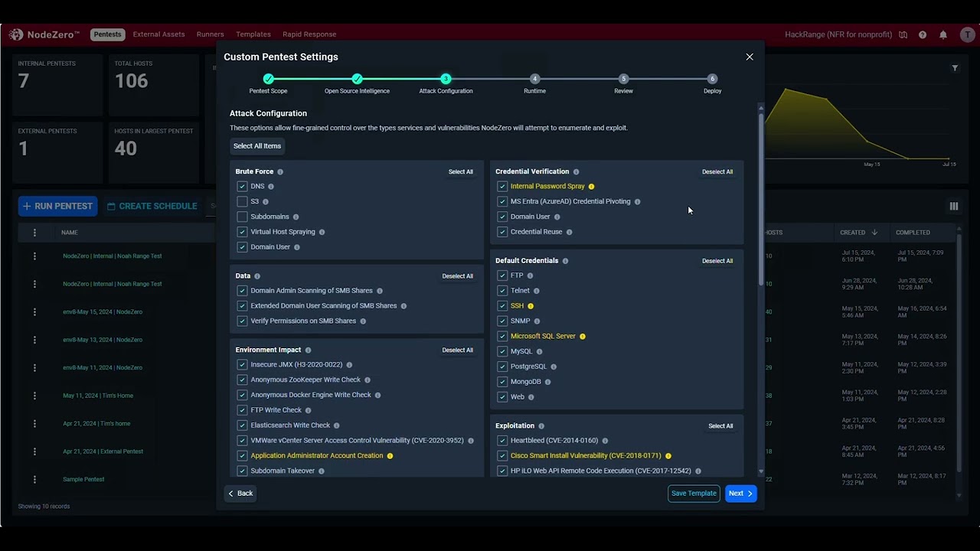The height and width of the screenshot is (551, 980).
Task: Click the info icon next to Environment Impact
Action: coord(308,350)
